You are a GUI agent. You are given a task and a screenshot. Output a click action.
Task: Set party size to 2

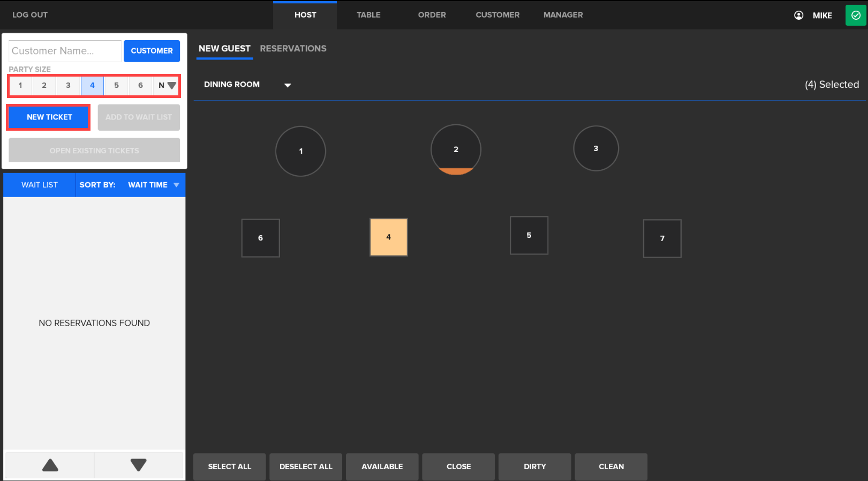click(x=44, y=85)
